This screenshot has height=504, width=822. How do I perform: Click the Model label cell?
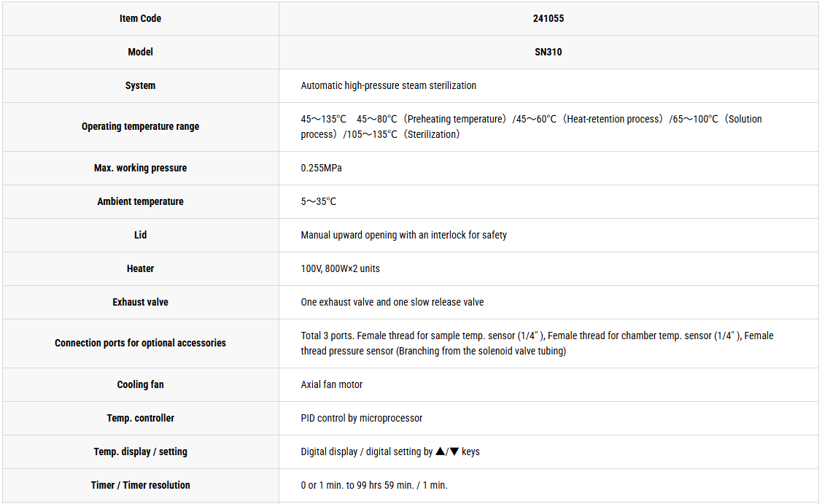point(140,52)
